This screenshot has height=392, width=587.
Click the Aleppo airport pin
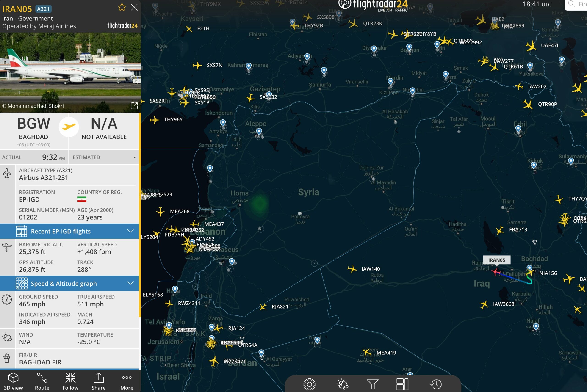click(x=259, y=132)
